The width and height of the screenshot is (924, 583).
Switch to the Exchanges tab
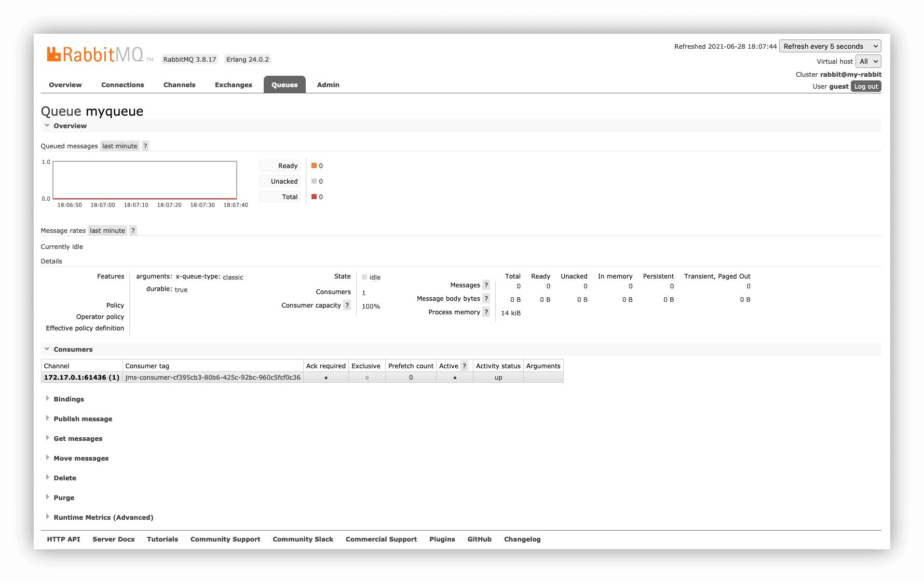pos(234,85)
